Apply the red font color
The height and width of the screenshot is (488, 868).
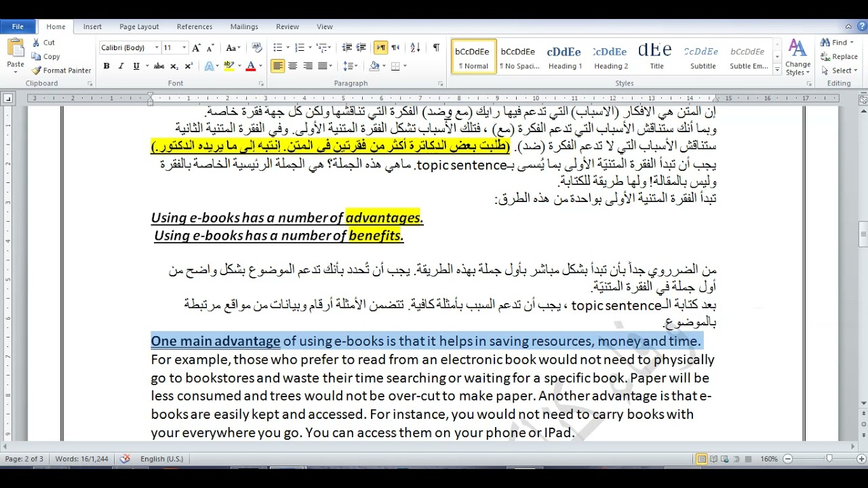click(x=250, y=66)
